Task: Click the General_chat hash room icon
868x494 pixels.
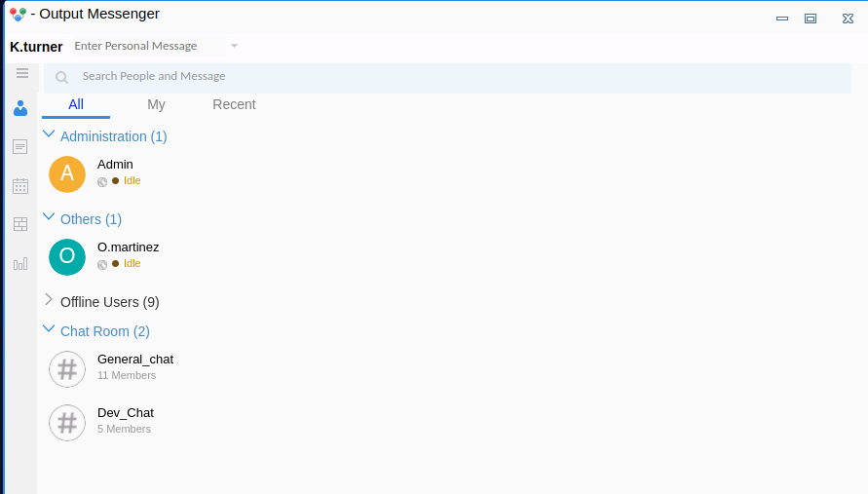Action: [67, 369]
